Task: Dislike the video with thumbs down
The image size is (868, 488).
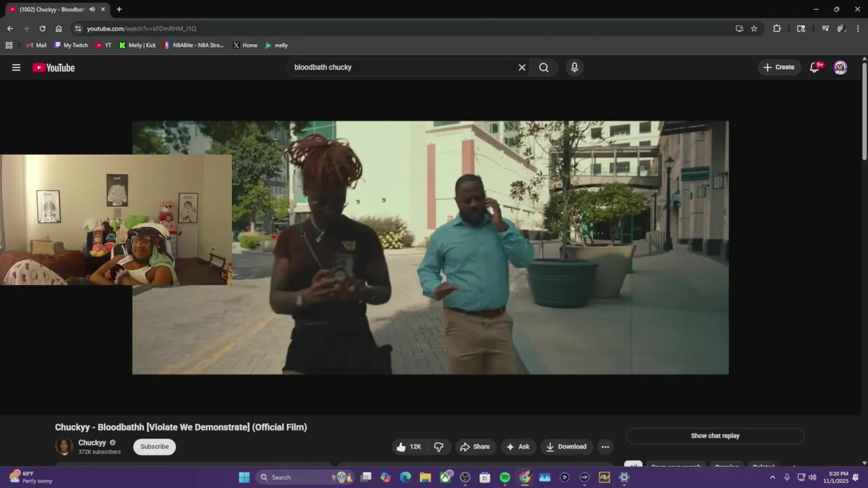Action: [x=439, y=447]
